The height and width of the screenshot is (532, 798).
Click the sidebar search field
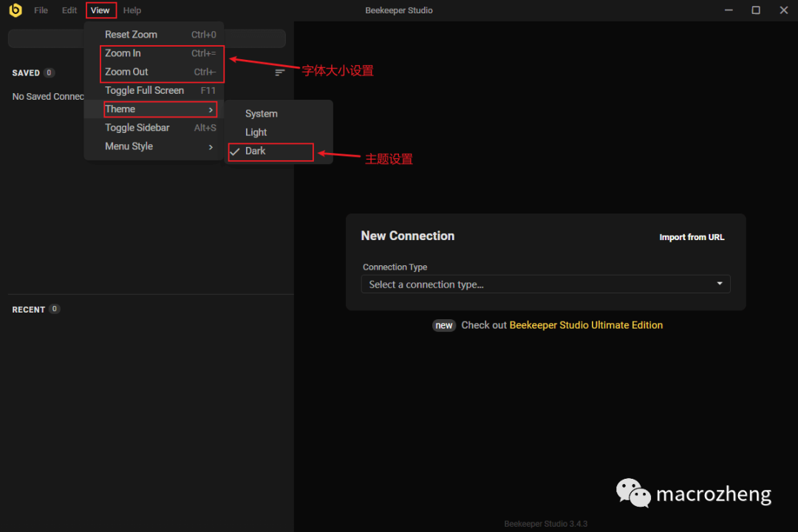[x=146, y=38]
